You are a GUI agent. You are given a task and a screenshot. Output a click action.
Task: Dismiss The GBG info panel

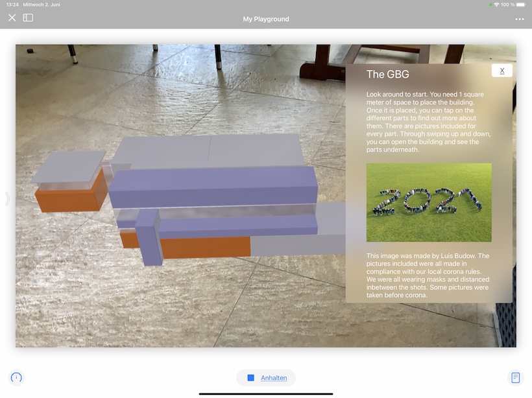502,71
